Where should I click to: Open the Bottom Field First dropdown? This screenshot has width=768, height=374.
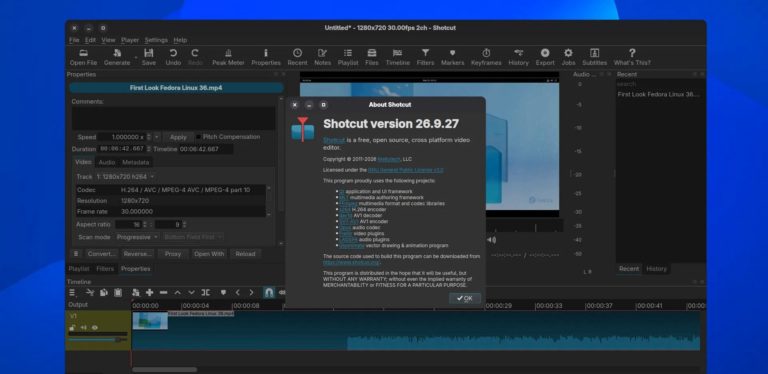click(x=193, y=237)
